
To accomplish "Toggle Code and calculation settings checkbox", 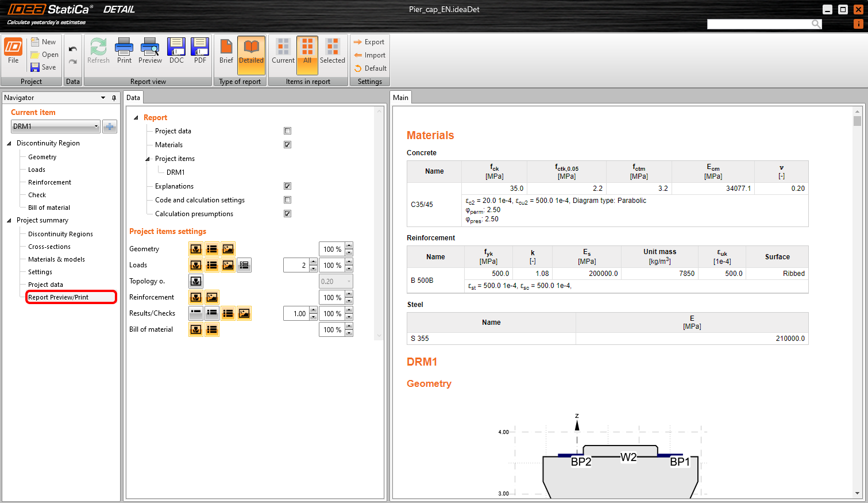I will (x=288, y=200).
